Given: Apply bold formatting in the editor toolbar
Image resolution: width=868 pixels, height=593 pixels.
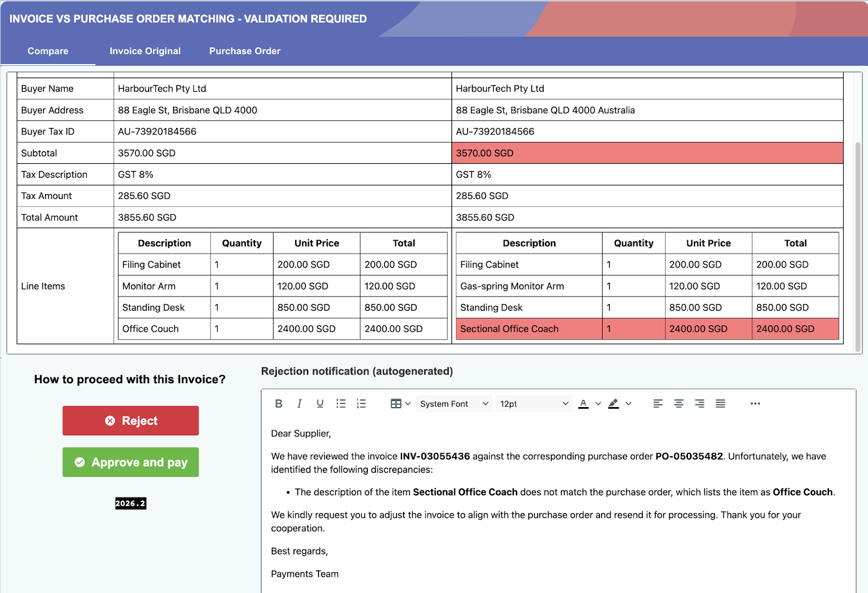Looking at the screenshot, I should (279, 403).
